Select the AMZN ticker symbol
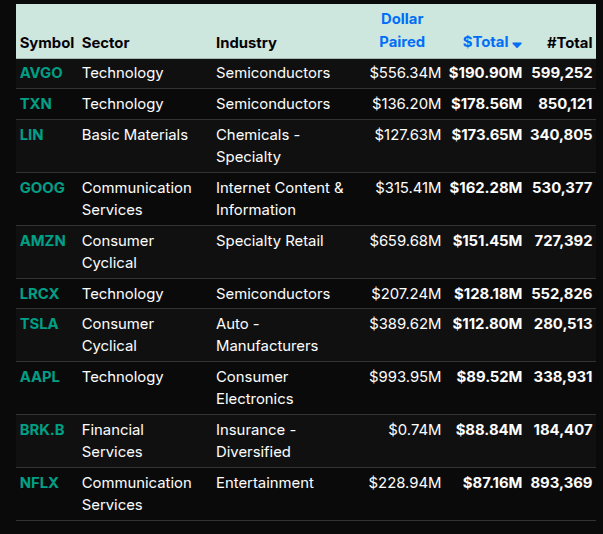Screen dimensions: 603x534 click(x=41, y=241)
